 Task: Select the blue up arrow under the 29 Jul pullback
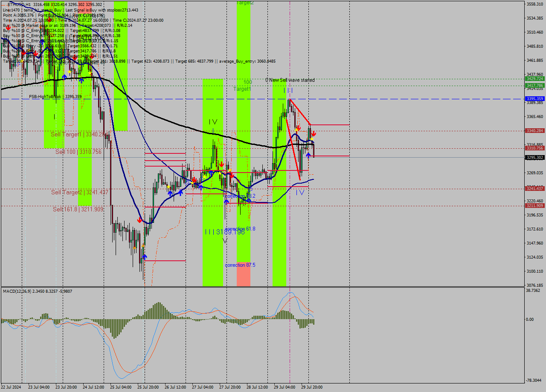point(308,155)
